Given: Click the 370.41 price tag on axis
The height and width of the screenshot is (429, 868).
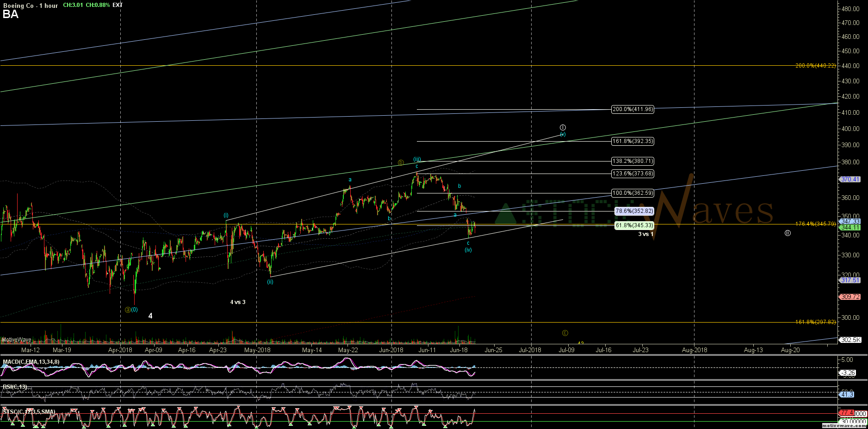Looking at the screenshot, I should click(850, 179).
